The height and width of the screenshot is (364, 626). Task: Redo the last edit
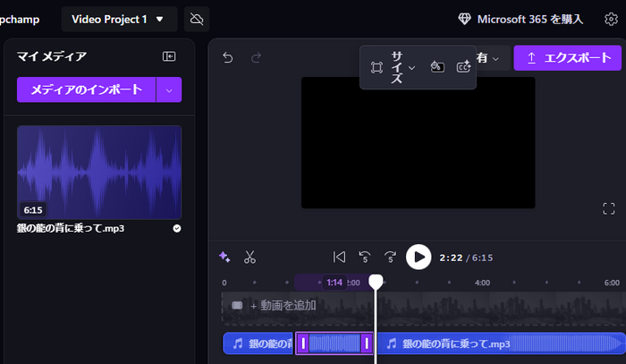(256, 58)
